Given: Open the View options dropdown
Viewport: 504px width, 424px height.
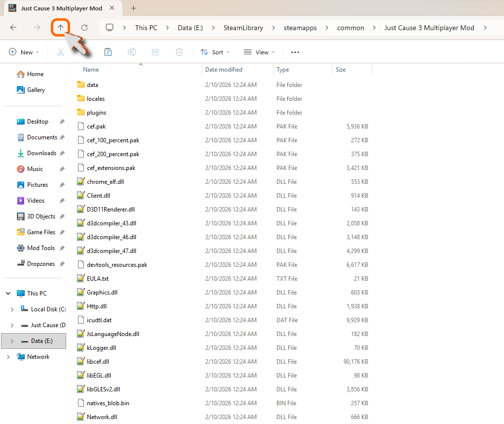Looking at the screenshot, I should (259, 52).
